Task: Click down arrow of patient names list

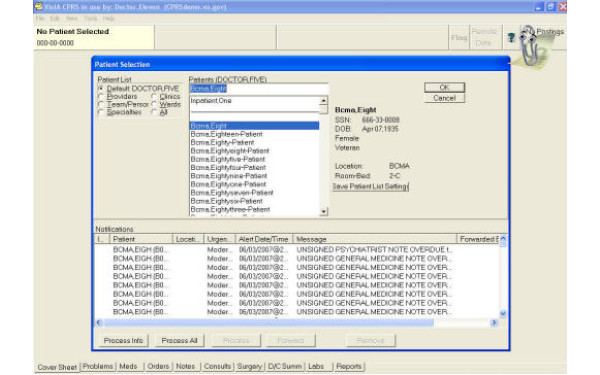Action: [324, 211]
